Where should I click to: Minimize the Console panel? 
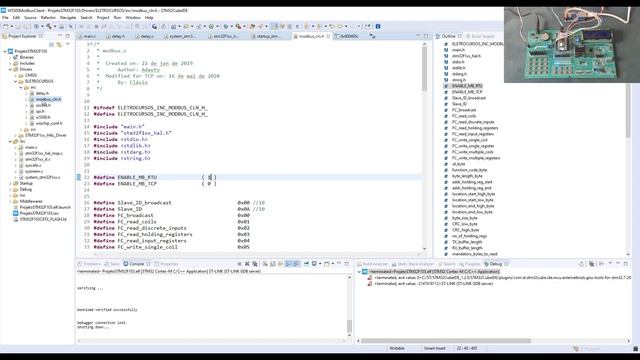point(339,264)
